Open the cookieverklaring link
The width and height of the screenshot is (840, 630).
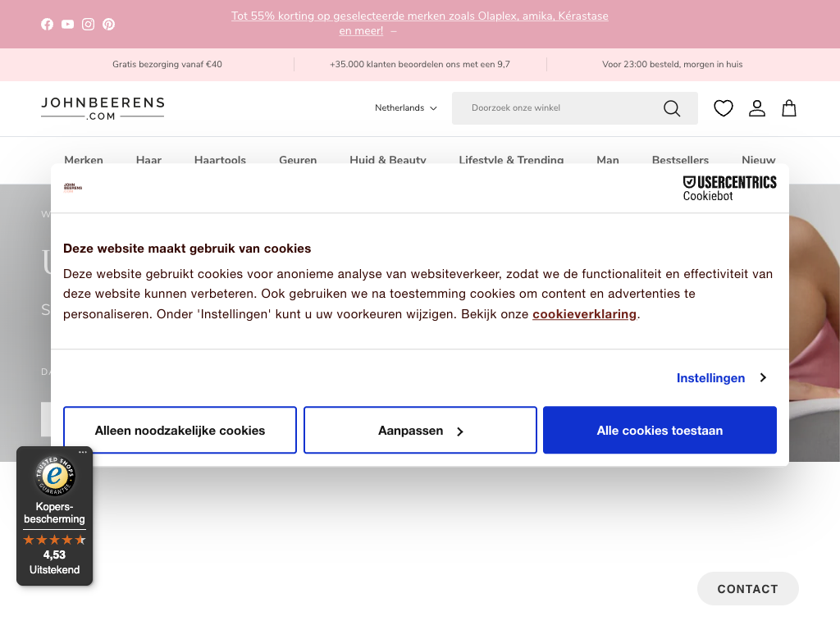tap(584, 314)
